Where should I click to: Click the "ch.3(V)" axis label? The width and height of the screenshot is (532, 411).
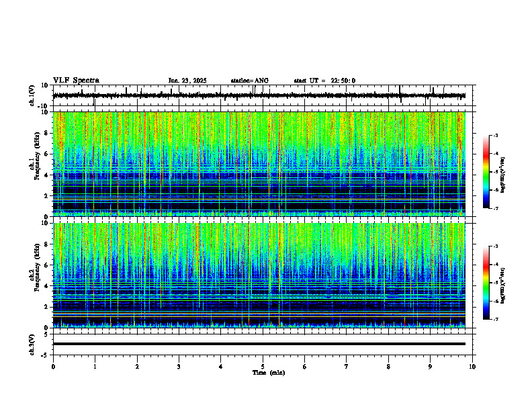tap(32, 345)
